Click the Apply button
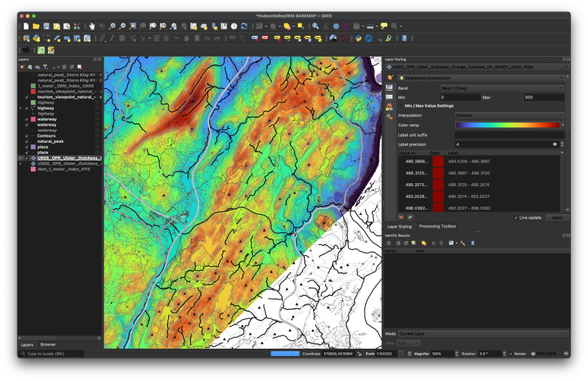Viewport: 588px width, 381px height. pos(557,218)
